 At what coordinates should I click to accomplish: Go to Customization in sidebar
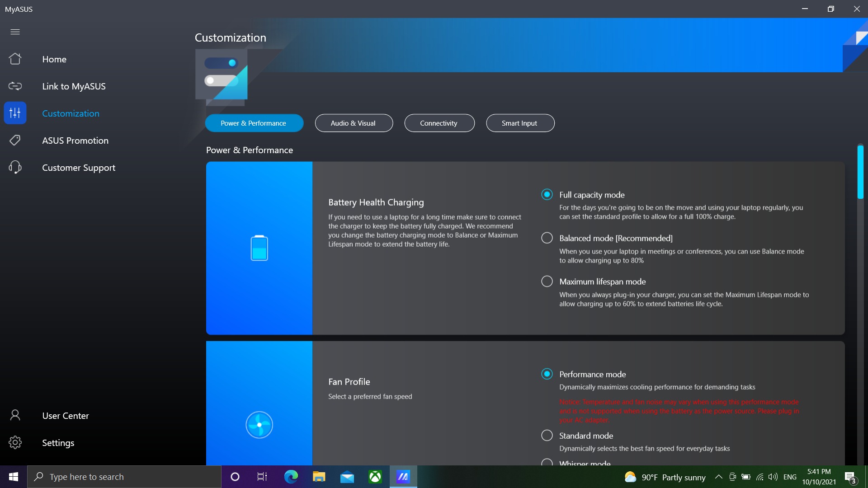[x=71, y=113]
